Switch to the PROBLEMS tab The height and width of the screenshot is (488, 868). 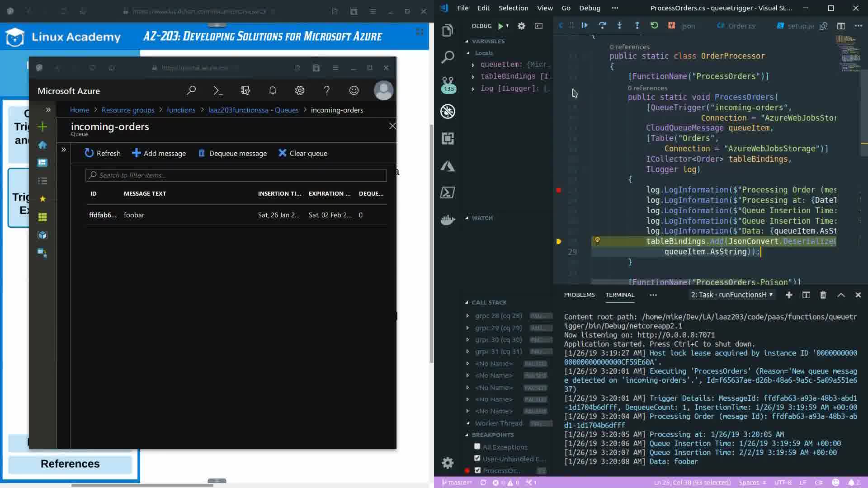pyautogui.click(x=579, y=295)
